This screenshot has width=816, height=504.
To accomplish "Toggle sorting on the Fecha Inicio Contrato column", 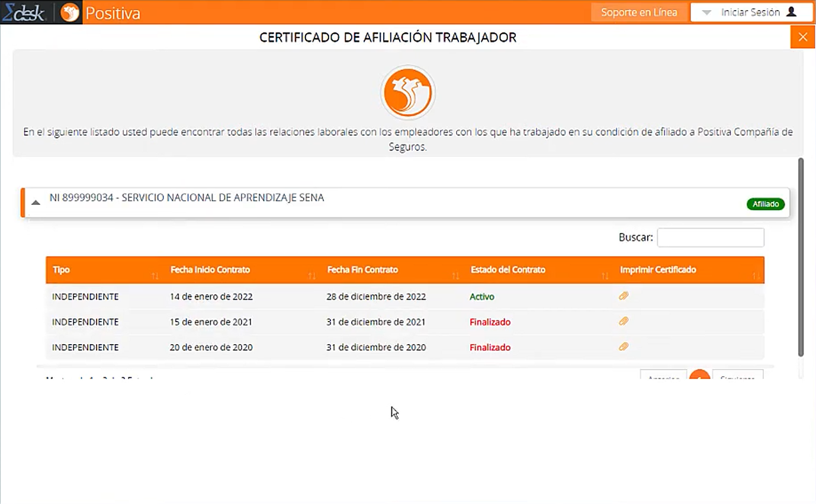I will coord(312,274).
